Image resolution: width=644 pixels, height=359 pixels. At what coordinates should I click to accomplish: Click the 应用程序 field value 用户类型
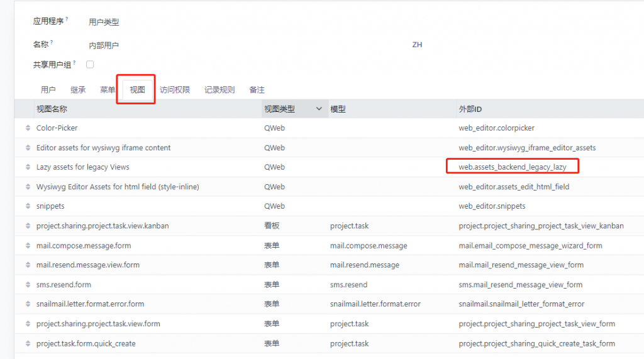coord(104,22)
